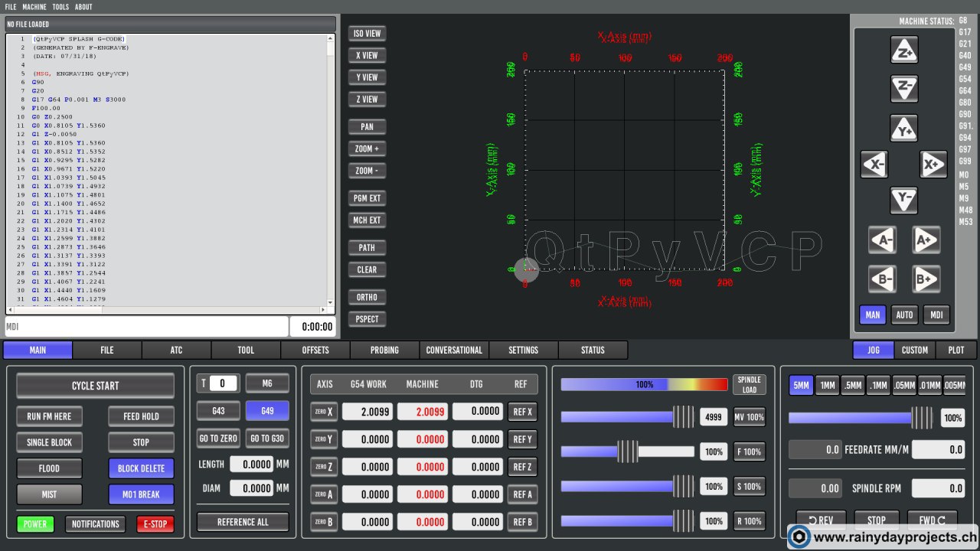Switch to the PROBING tab
The width and height of the screenshot is (980, 551).
click(384, 350)
